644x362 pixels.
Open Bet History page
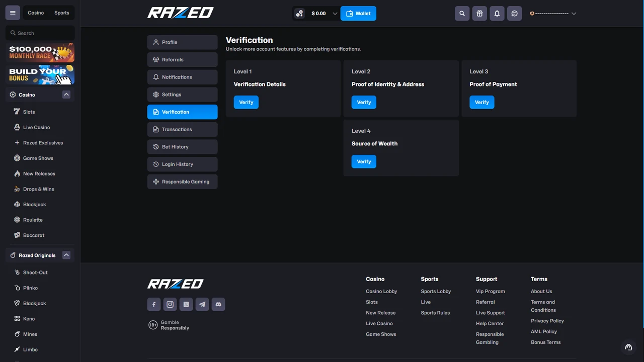182,147
